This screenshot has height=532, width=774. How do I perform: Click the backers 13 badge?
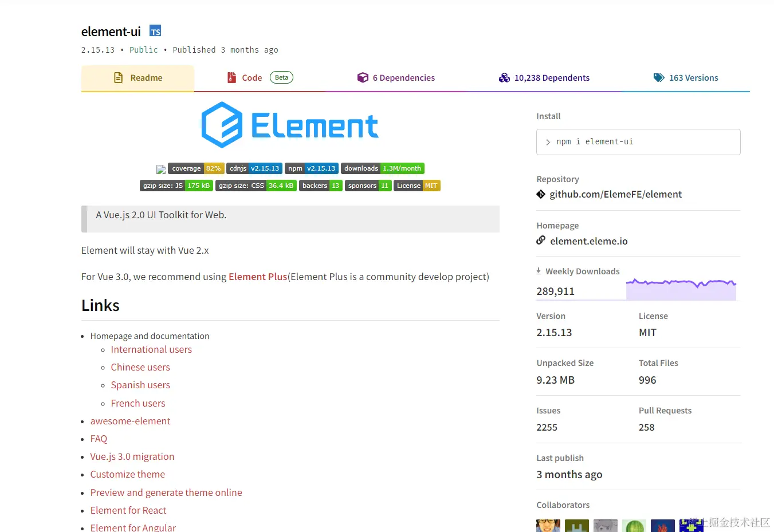click(x=321, y=186)
